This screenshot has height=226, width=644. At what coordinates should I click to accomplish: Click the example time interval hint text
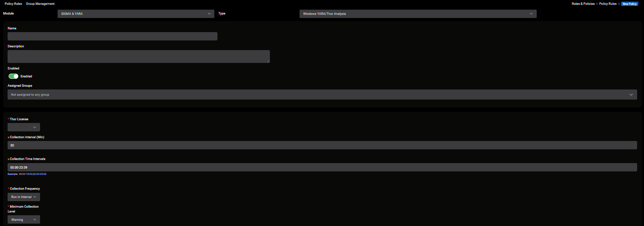32,174
